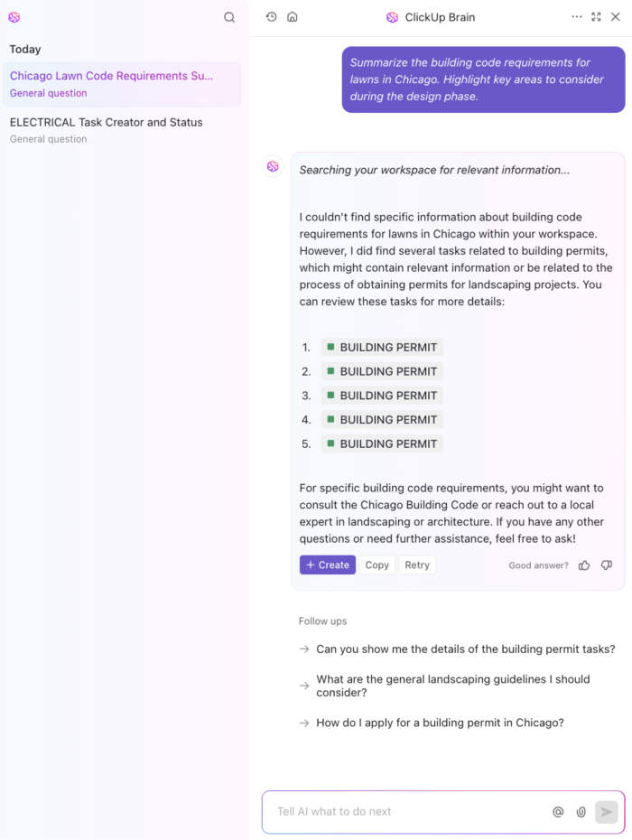Click the @ mention icon in the input
Viewport: 632px width, 840px height.
click(558, 812)
